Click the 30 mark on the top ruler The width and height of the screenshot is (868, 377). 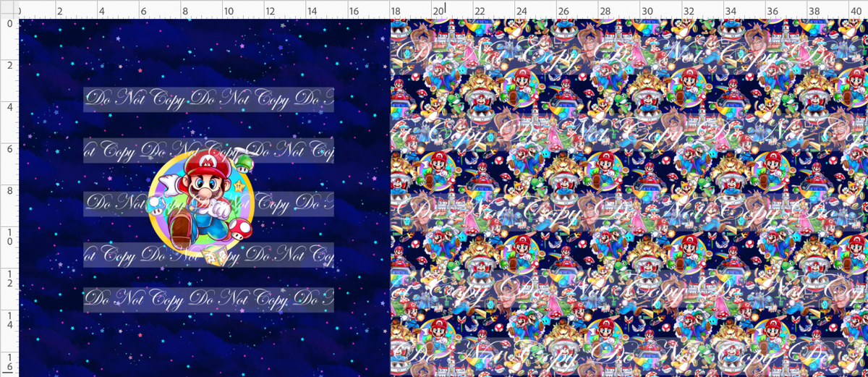coord(648,12)
